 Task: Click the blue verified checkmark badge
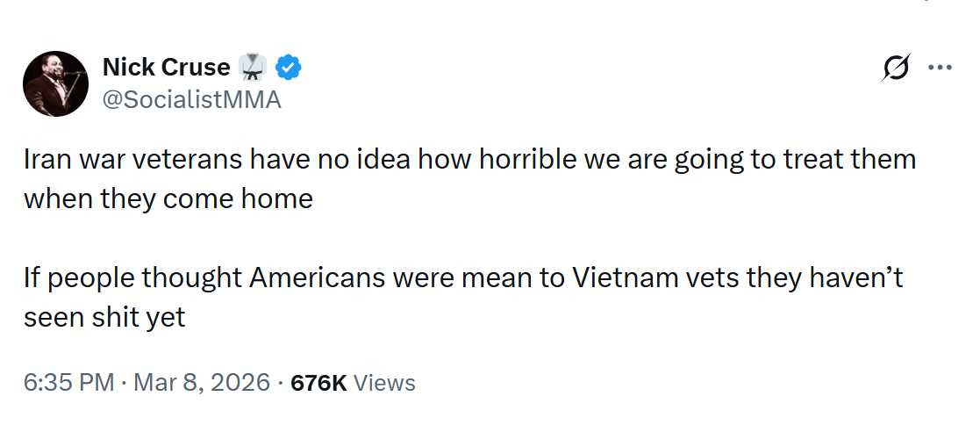click(290, 67)
